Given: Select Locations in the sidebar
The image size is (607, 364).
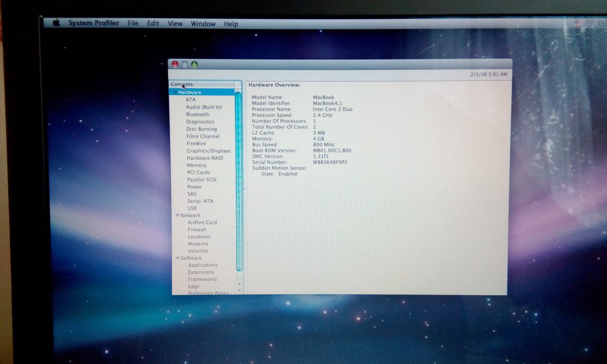Looking at the screenshot, I should coord(199,237).
